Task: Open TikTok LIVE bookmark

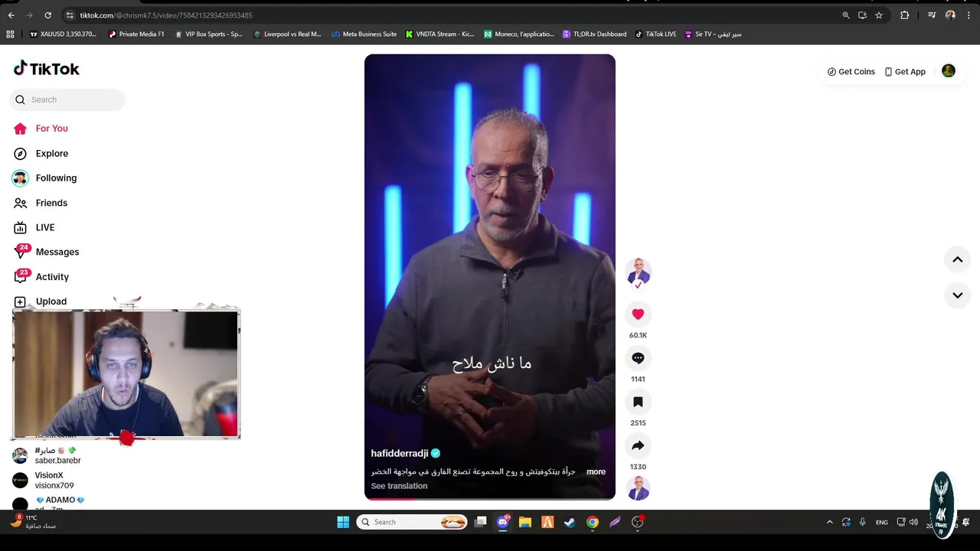Action: pos(656,34)
